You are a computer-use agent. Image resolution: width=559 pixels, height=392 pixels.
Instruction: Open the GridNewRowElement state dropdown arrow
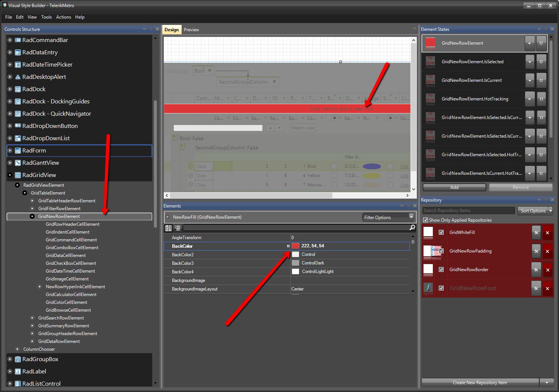[x=530, y=43]
